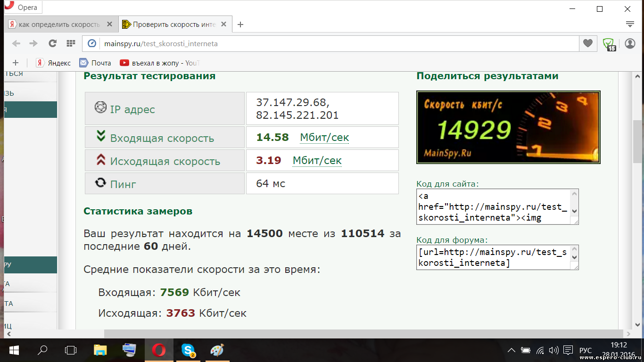The image size is (644, 362).
Task: Click the Входящая скорость label
Action: [x=162, y=138]
